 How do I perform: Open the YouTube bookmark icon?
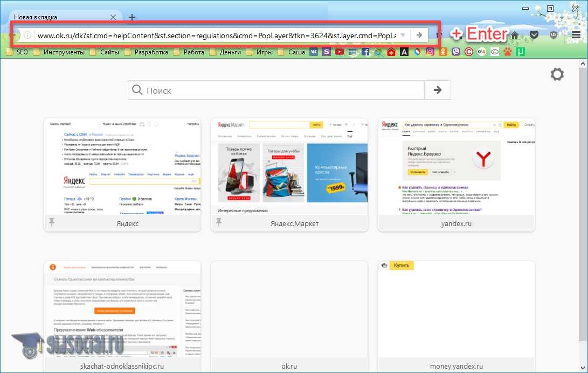[x=339, y=52]
